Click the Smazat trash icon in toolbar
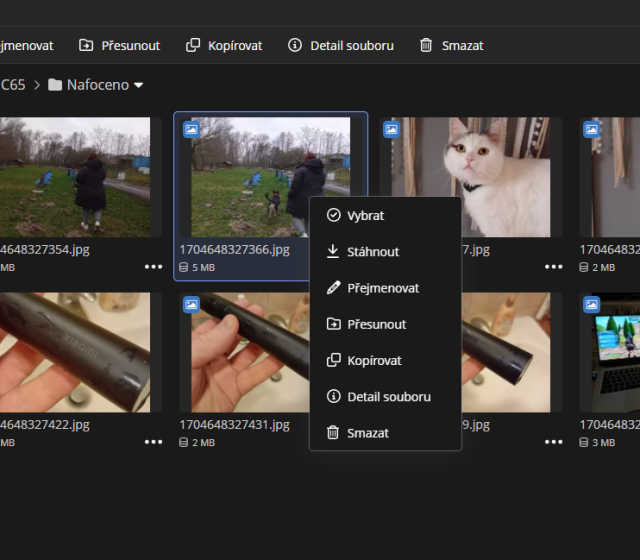Screen dimensions: 640x560 click(x=426, y=46)
